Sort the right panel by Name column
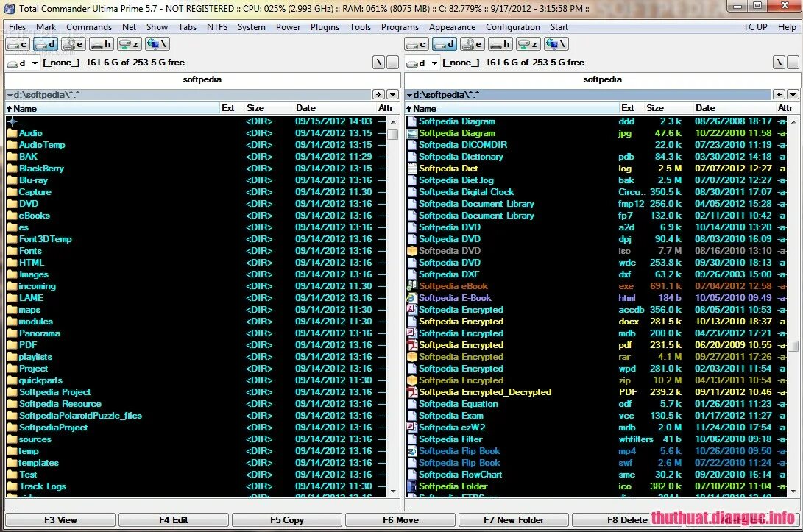 tap(512, 108)
